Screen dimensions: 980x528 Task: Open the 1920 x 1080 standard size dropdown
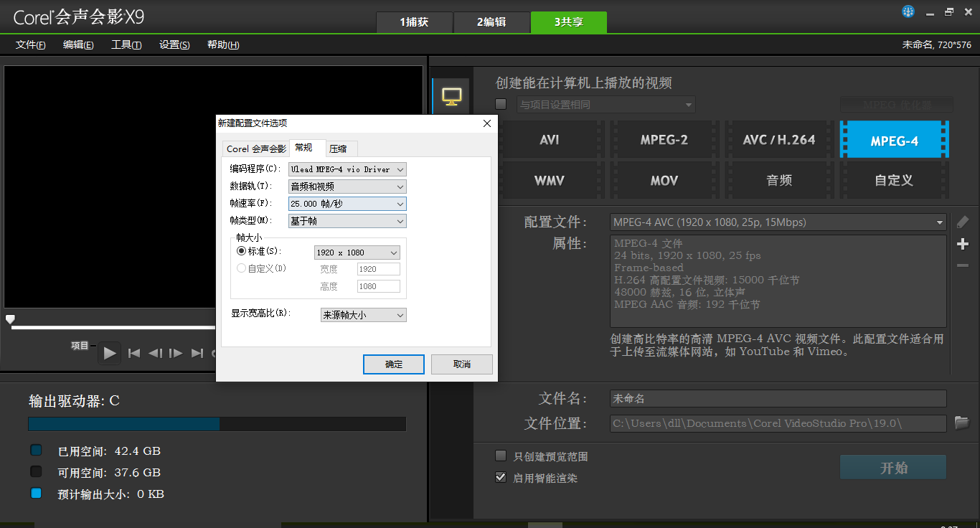[357, 253]
